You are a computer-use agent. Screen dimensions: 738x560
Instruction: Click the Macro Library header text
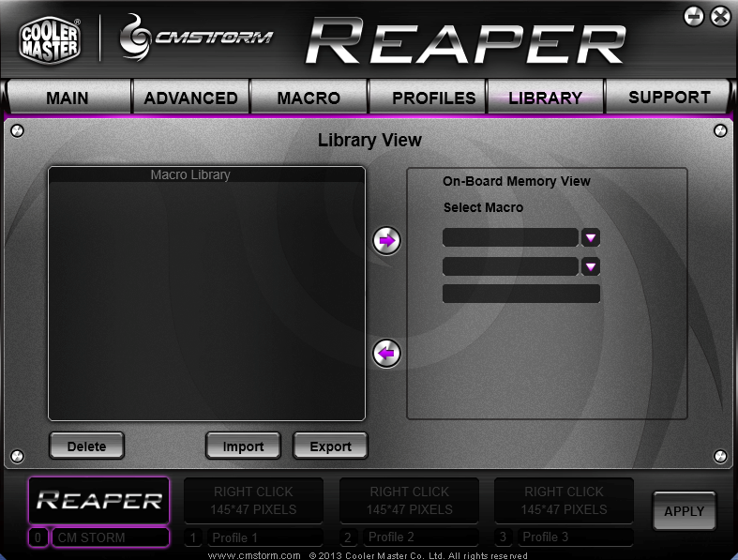(190, 174)
